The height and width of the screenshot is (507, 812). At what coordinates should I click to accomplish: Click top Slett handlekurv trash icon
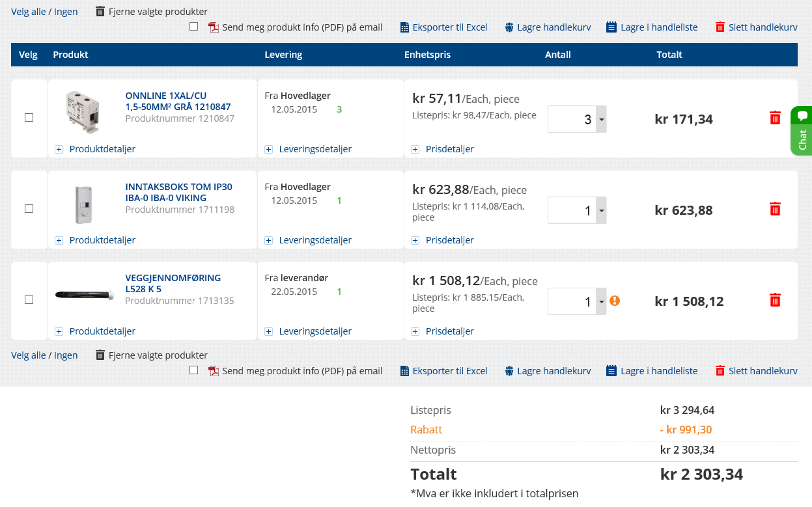coord(720,27)
